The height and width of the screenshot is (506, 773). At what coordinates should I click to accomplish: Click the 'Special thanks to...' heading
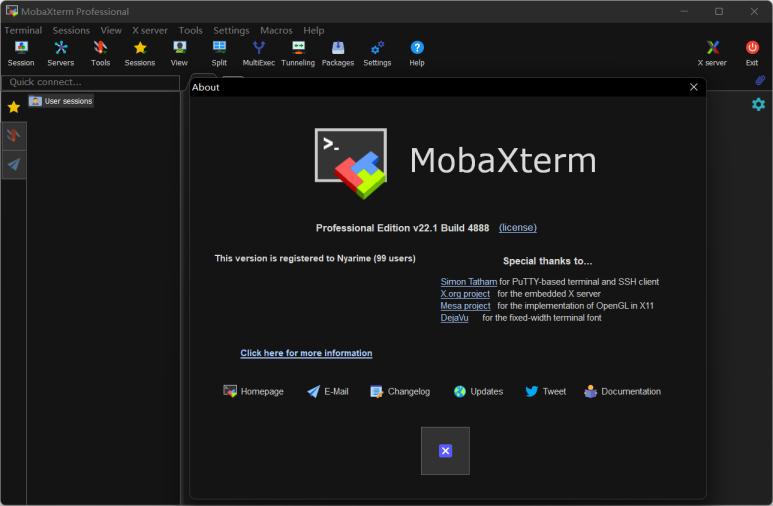click(547, 261)
